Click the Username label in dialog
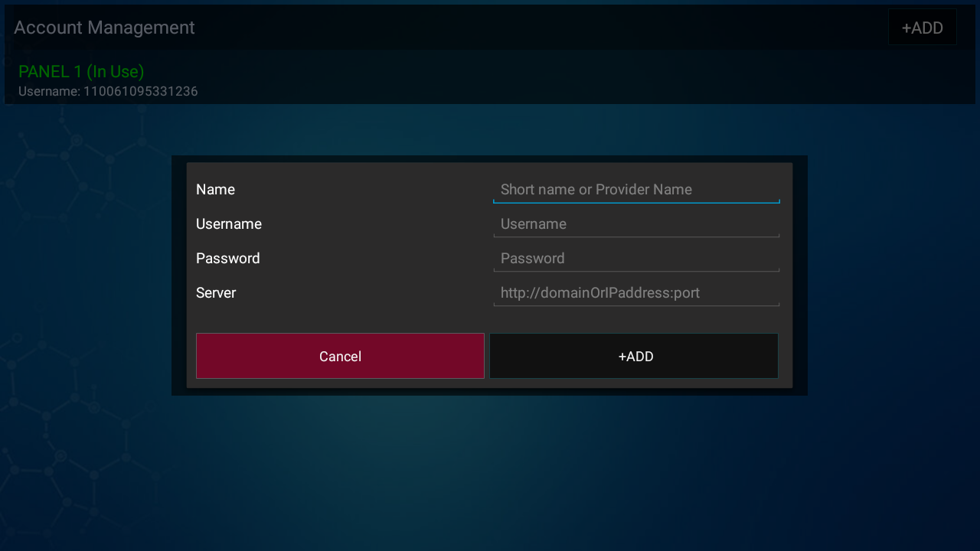The height and width of the screenshot is (551, 980). coord(229,224)
